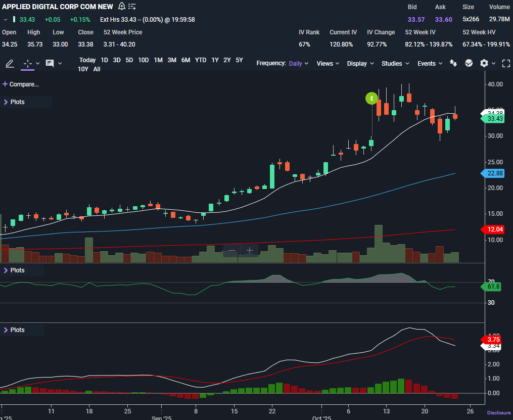The width and height of the screenshot is (513, 420).
Task: Select the pencil drawing tool
Action: (10, 64)
